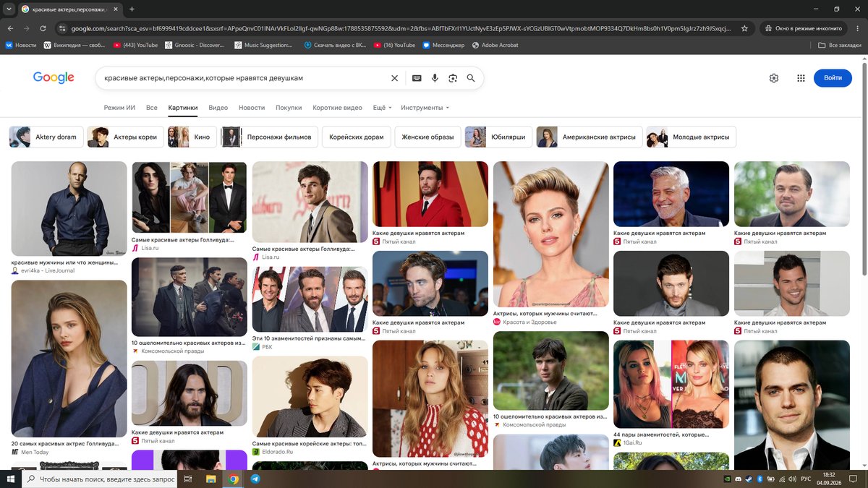Open the Telegram app from taskbar

click(x=255, y=479)
